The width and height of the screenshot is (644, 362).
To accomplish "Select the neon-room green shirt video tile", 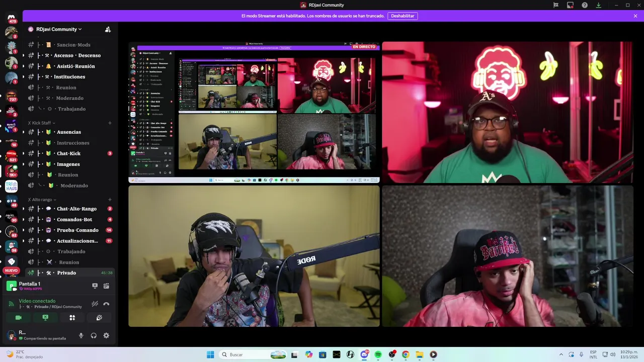I will (x=508, y=113).
